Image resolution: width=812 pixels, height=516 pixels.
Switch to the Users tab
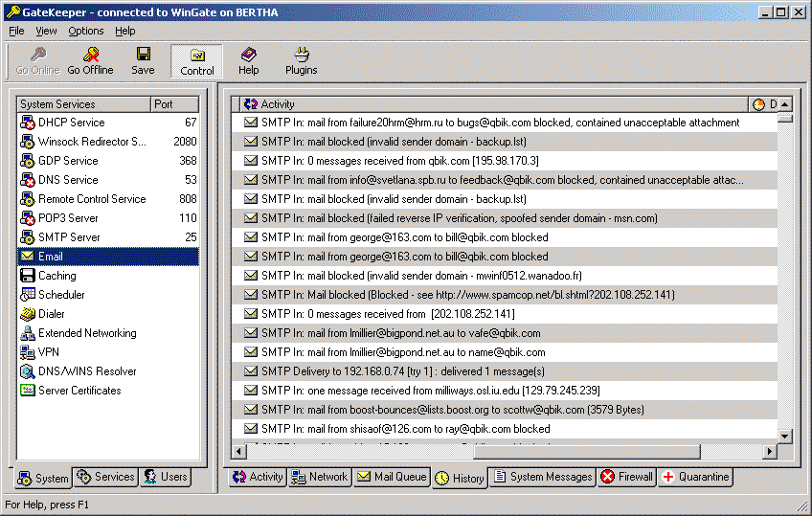pyautogui.click(x=166, y=477)
